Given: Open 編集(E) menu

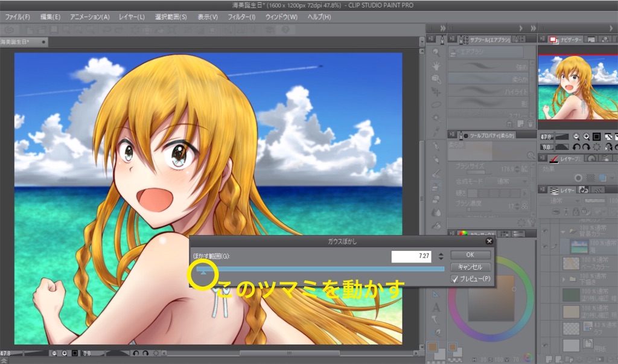Looking at the screenshot, I should 50,17.
